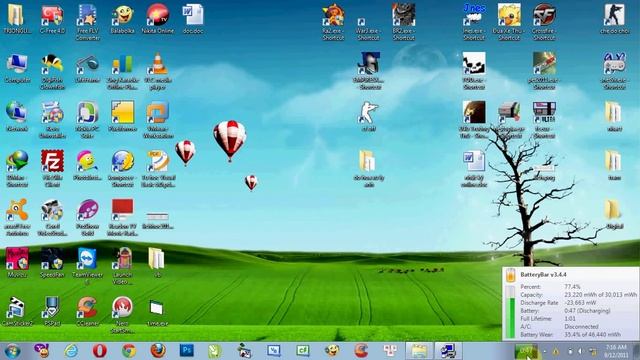
Task: Launch CCleaner from the desktop
Action: point(87,311)
